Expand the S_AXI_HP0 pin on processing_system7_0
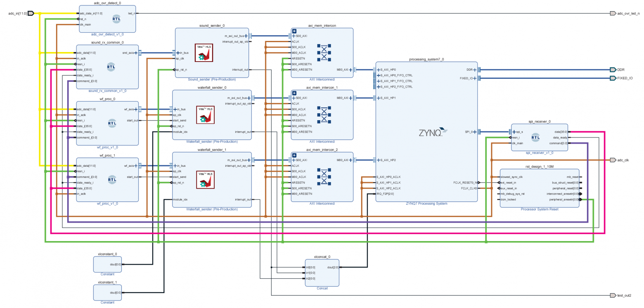 379,70
